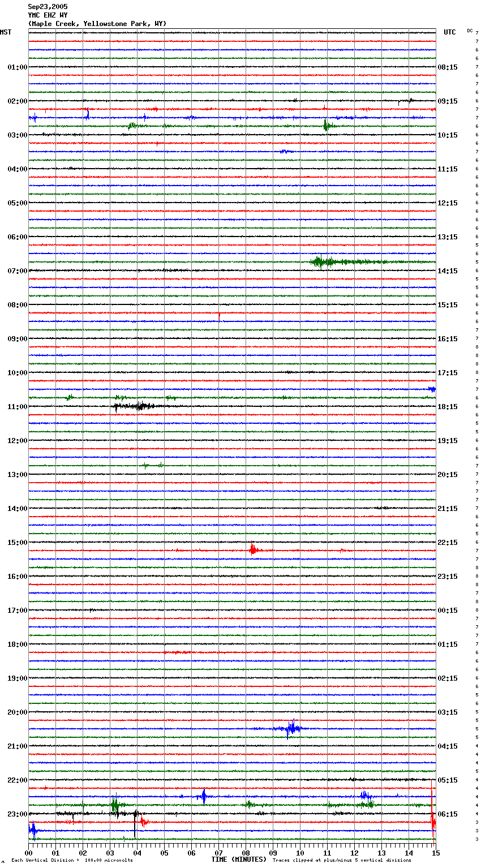Click the 22:15 UTC time label
The image size is (481, 868).
click(x=448, y=543)
